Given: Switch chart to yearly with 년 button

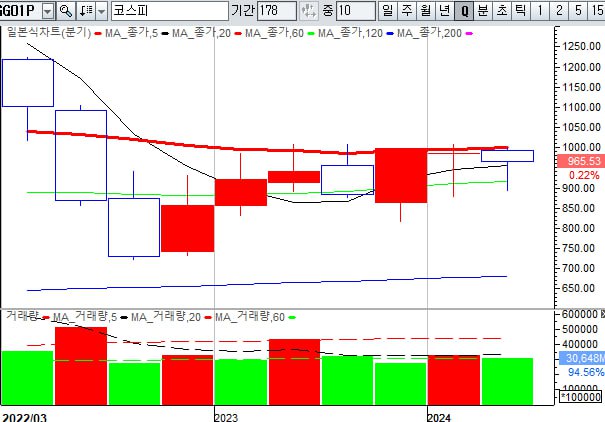Looking at the screenshot, I should tap(444, 11).
